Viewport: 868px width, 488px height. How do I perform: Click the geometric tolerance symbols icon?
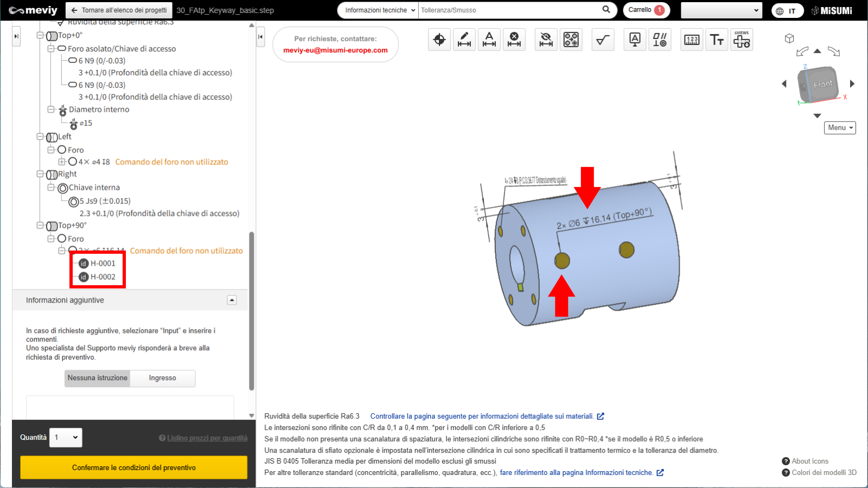click(660, 40)
